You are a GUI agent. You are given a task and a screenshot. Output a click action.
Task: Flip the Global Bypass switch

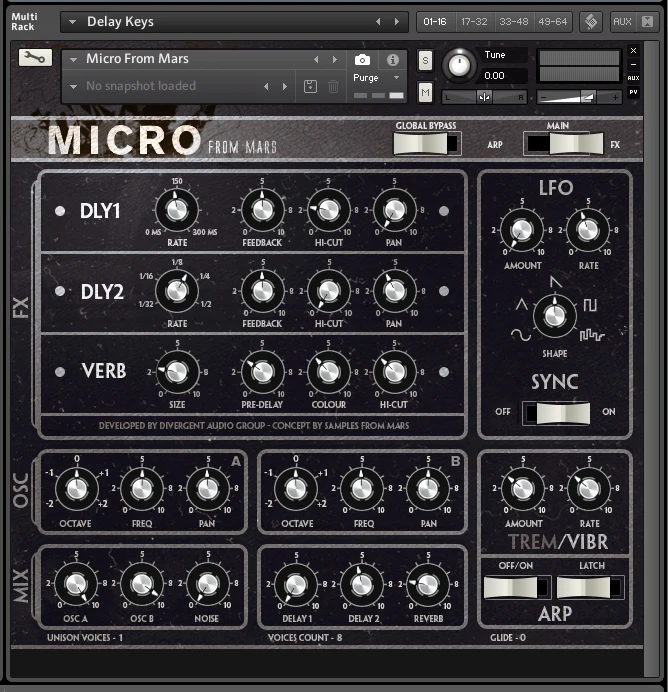coord(427,143)
